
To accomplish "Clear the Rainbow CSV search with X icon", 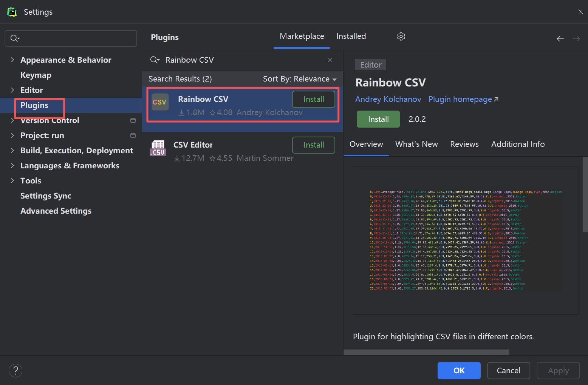I will coord(330,60).
